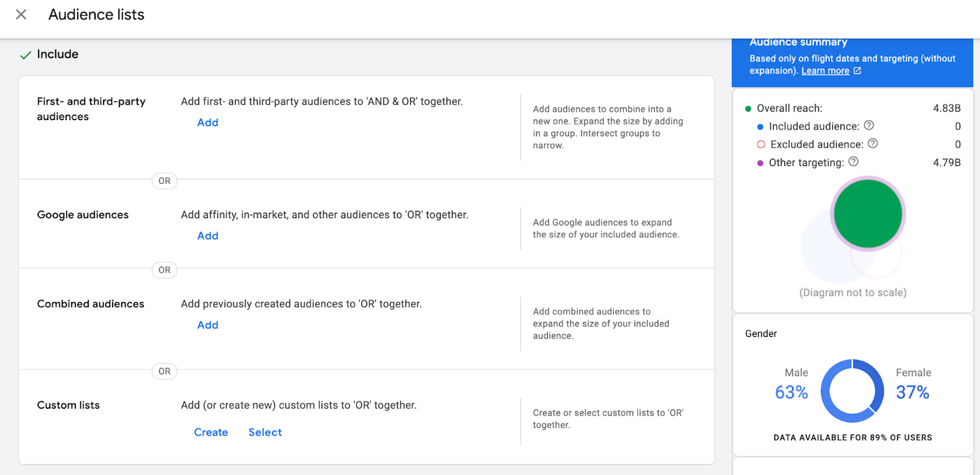Image resolution: width=980 pixels, height=475 pixels.
Task: Add first- and third-party audiences
Action: point(208,123)
